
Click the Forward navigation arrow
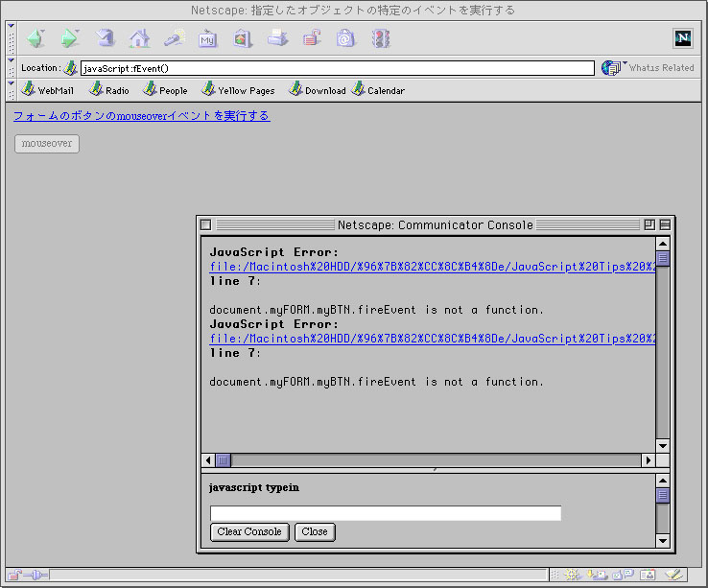pyautogui.click(x=70, y=38)
